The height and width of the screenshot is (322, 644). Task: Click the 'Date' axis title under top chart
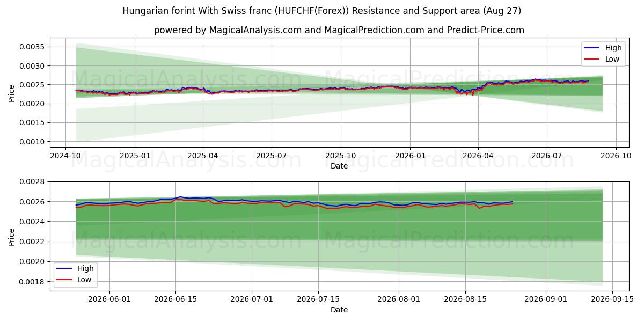click(x=339, y=166)
